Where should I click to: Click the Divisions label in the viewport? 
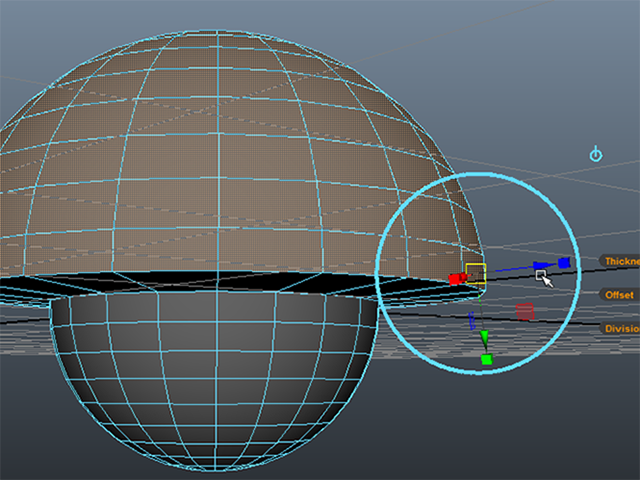[x=620, y=329]
